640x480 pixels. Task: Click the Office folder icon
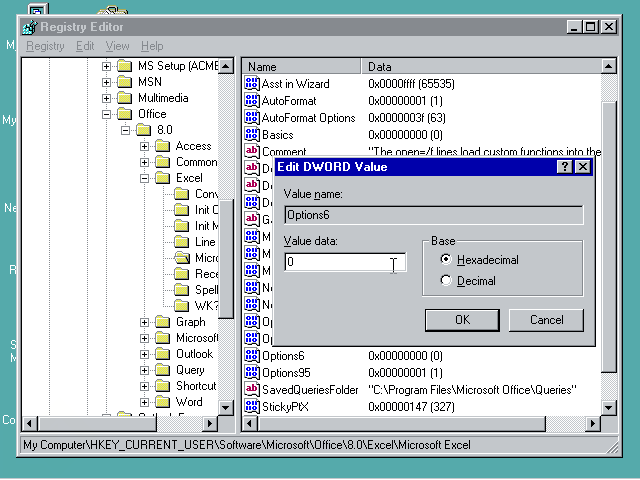pyautogui.click(x=124, y=114)
